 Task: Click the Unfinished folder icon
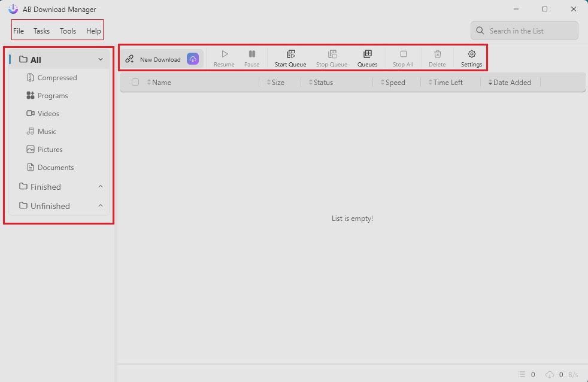[23, 205]
